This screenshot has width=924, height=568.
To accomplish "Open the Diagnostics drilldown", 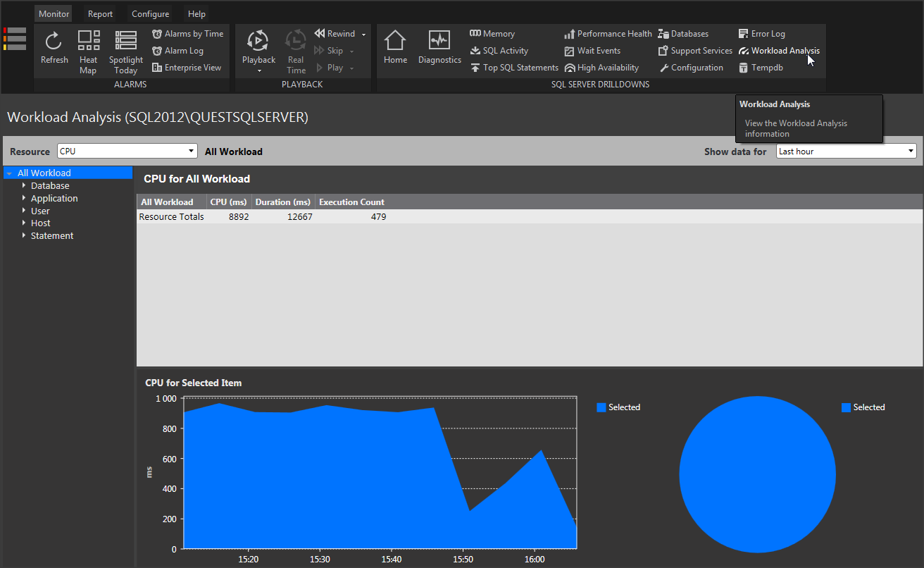I will (439, 48).
